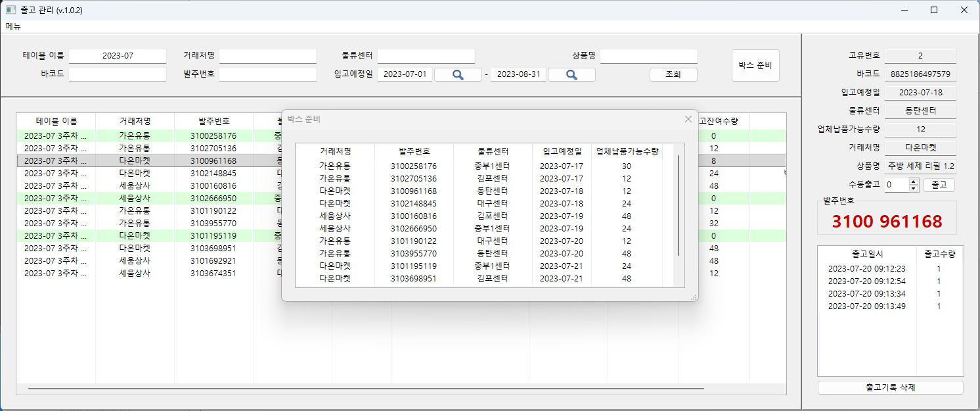
Task: Click the barcode value 8825186497579
Action: click(x=920, y=74)
